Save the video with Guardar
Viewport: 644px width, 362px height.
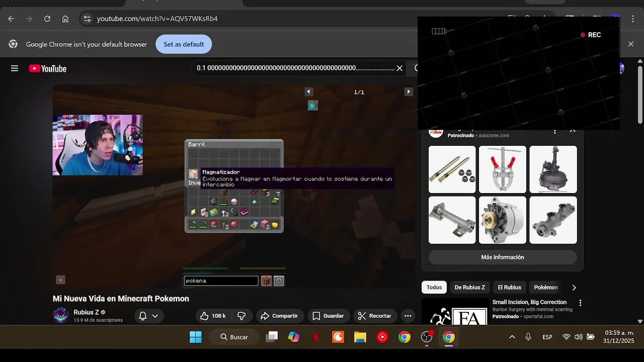tap(329, 316)
